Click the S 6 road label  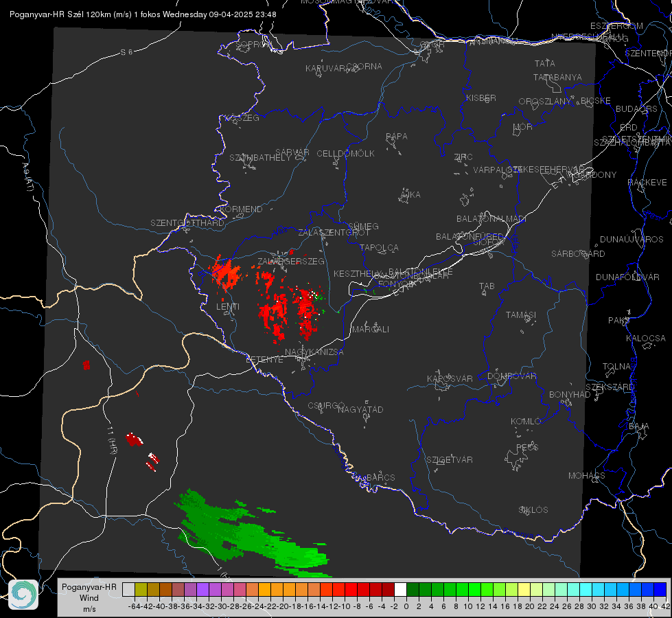coord(127,52)
